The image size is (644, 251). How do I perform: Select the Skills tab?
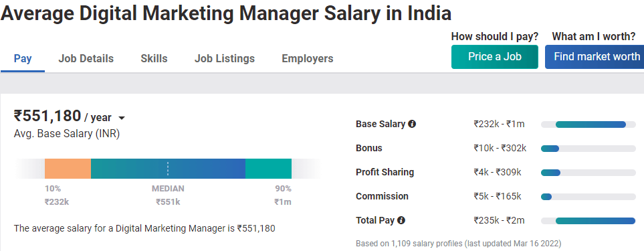point(154,59)
